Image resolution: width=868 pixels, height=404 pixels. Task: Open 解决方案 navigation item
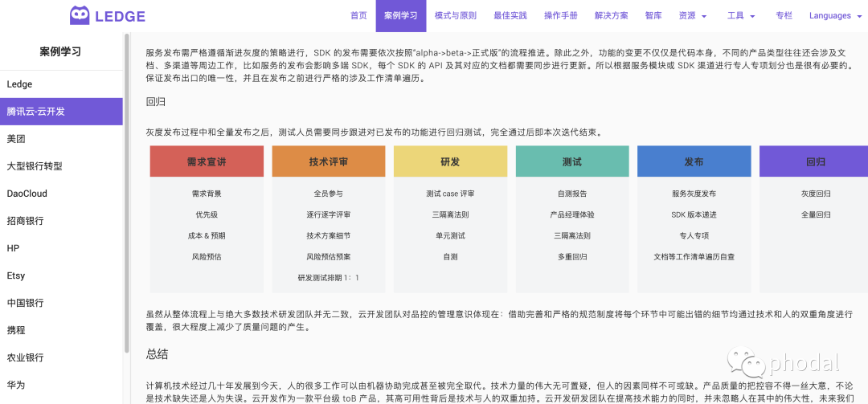(x=611, y=15)
